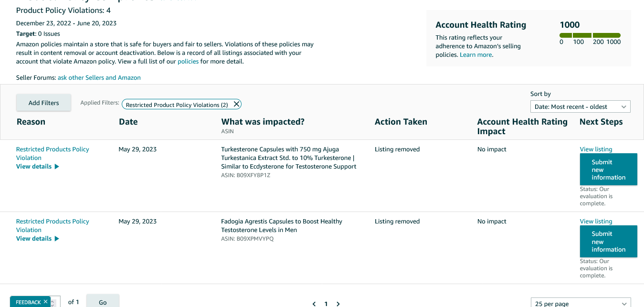Click the page number stepper field
644x307 pixels.
pos(55,302)
